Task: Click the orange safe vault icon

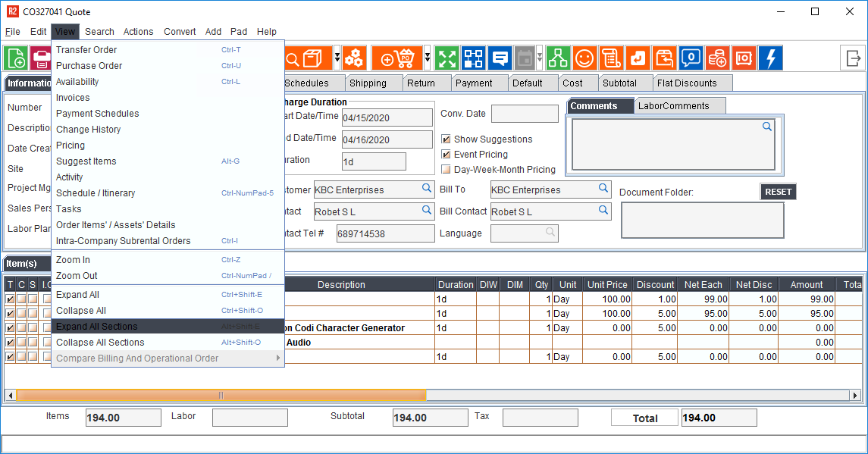Action: 744,58
